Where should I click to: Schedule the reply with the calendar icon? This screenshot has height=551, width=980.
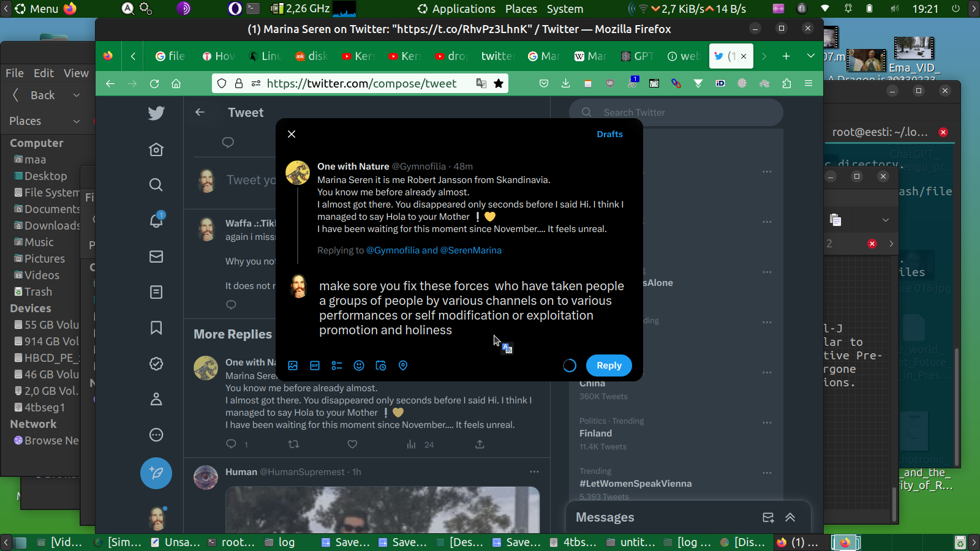tap(381, 365)
